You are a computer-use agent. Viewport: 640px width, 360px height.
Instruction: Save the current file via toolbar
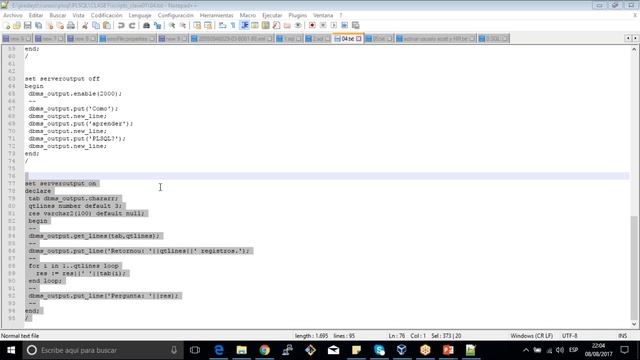point(27,25)
